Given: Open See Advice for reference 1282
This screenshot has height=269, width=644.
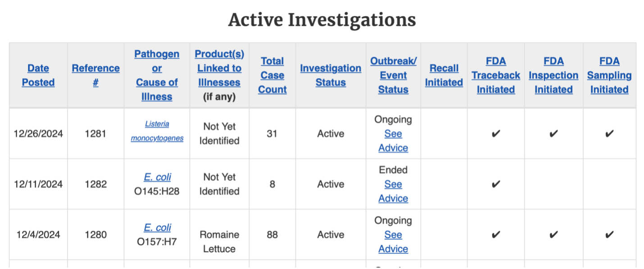Looking at the screenshot, I should click(x=393, y=191).
